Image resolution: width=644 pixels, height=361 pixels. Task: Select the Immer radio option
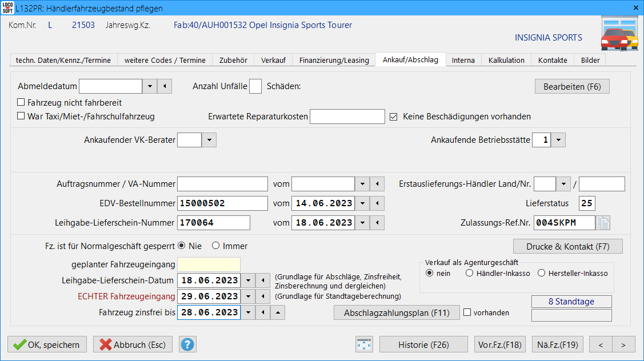pyautogui.click(x=215, y=246)
